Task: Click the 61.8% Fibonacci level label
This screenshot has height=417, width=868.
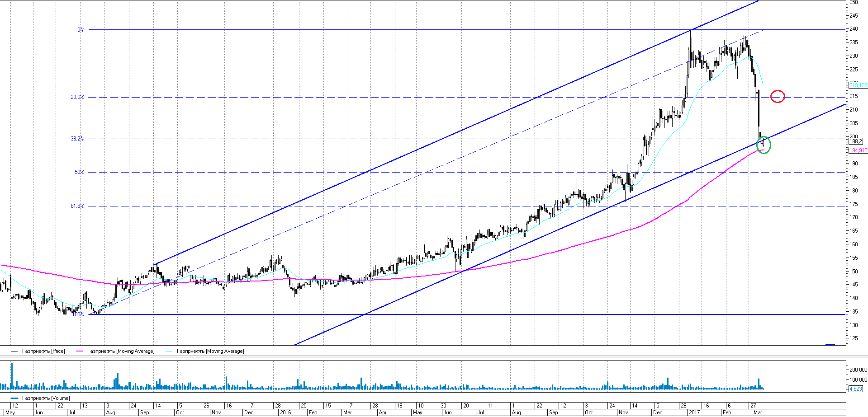Action: pyautogui.click(x=77, y=206)
